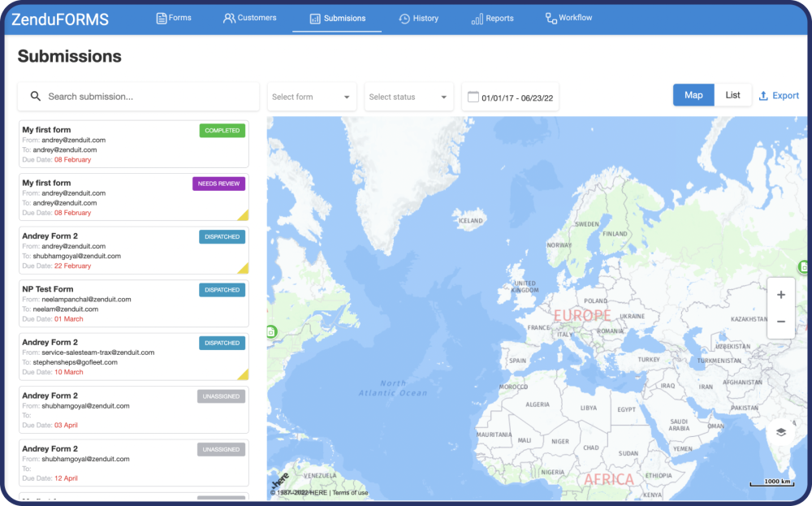Click the Export upload icon
Viewport: 812px width, 506px height.
[763, 96]
